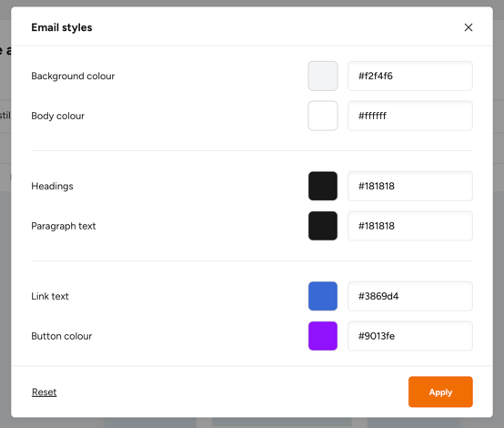Open the Link text blue swatch
This screenshot has width=504, height=428.
pos(323,296)
